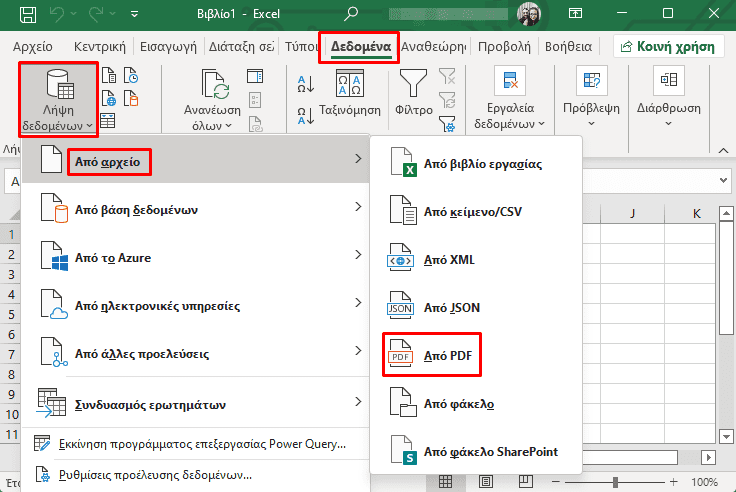Select column K header
736x492 pixels.
[x=697, y=214]
